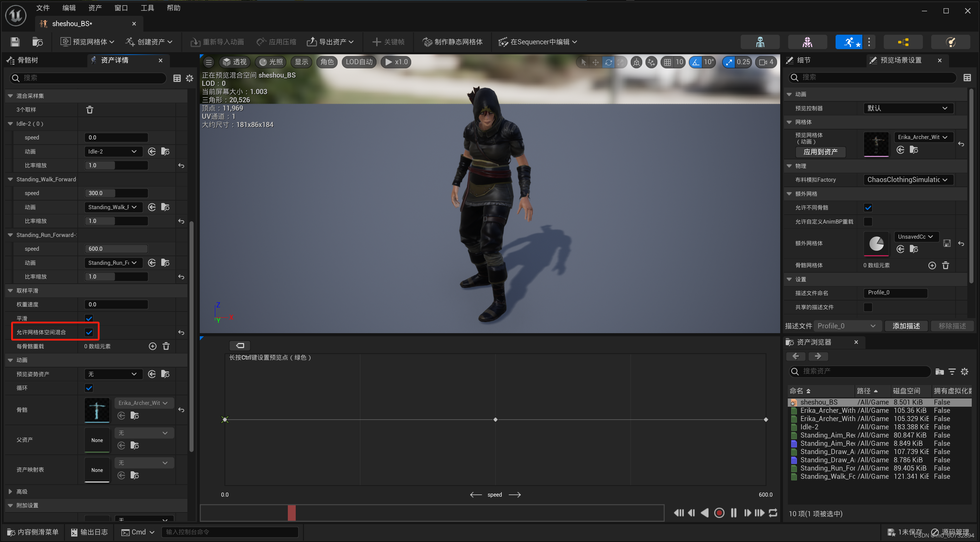Click the save asset floppy disk icon
Viewport: 980px width, 542px height.
click(15, 42)
